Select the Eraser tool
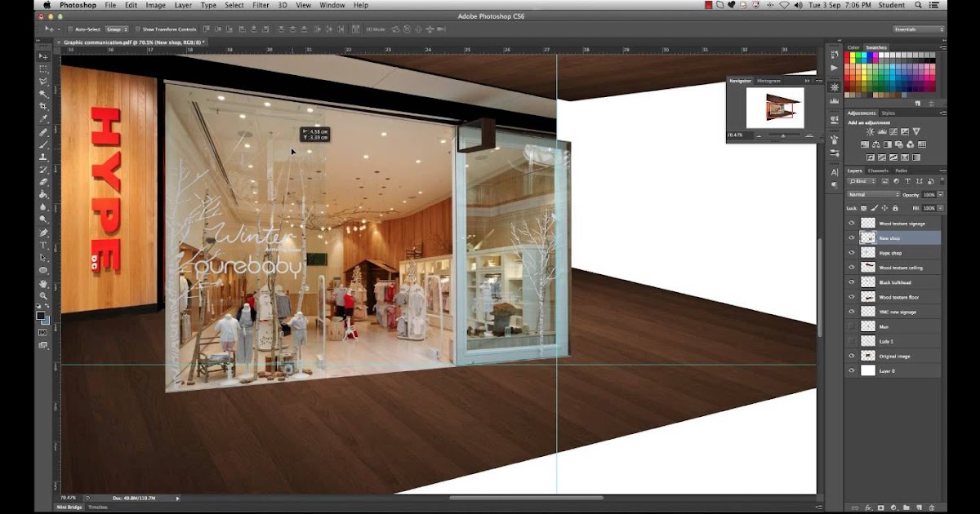Screen dimensions: 980x514 coord(44,182)
